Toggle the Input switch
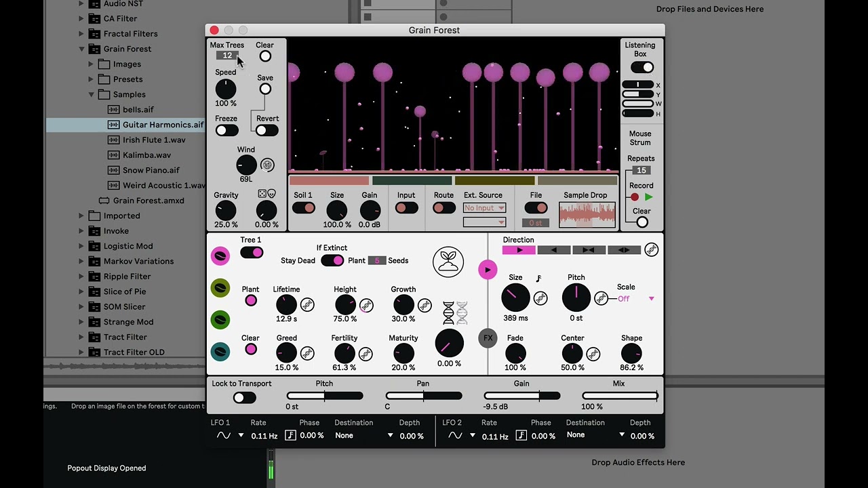This screenshot has height=488, width=868. click(406, 208)
